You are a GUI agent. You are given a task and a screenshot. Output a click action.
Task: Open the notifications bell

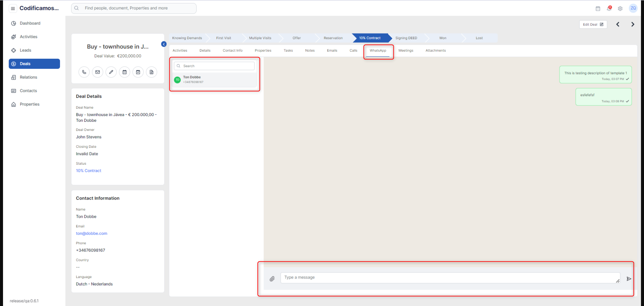609,8
